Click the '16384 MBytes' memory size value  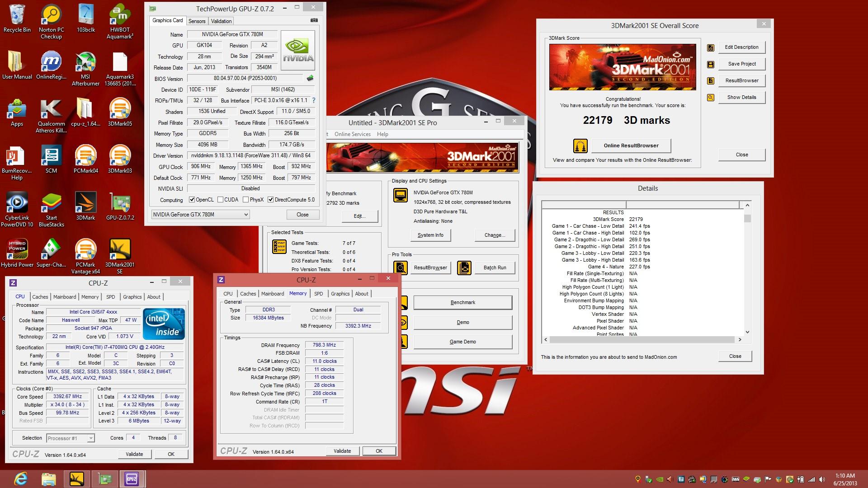268,318
